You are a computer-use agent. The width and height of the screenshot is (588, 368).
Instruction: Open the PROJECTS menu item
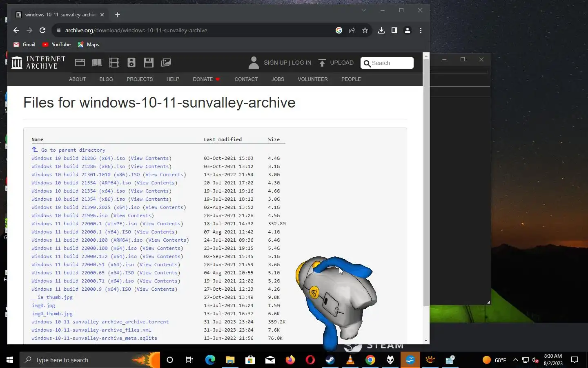click(140, 79)
